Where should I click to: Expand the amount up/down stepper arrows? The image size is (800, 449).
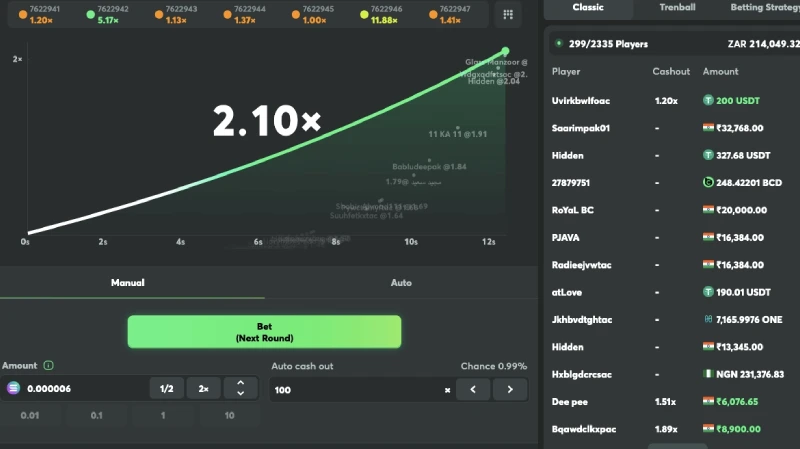click(239, 389)
